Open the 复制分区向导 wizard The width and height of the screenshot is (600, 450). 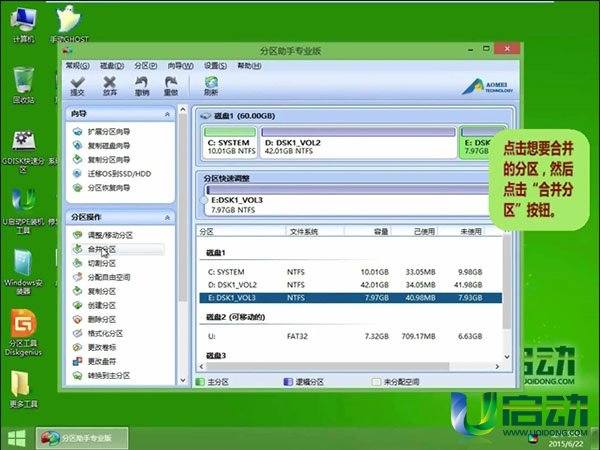(101, 160)
